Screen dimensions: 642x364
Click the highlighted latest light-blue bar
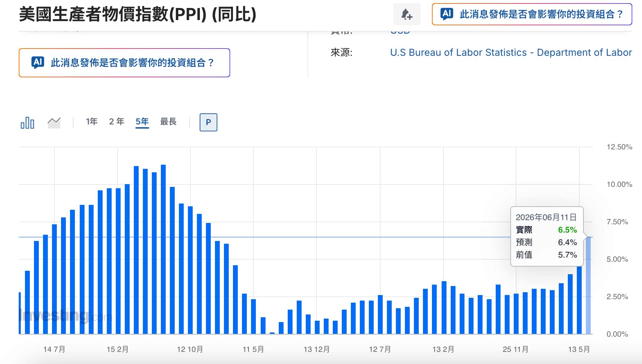click(588, 285)
